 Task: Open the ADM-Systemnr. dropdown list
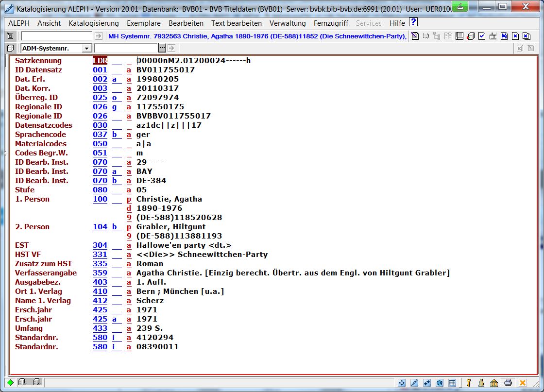[x=86, y=48]
